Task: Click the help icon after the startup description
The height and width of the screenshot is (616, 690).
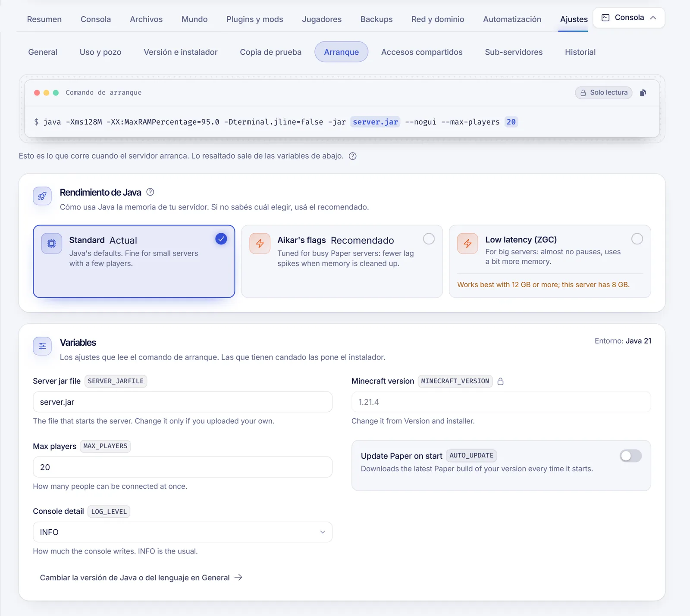Action: point(353,156)
